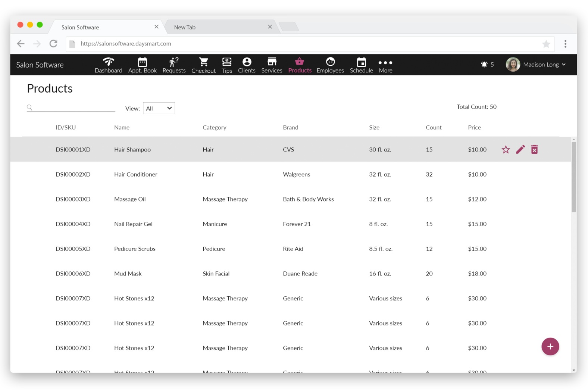The width and height of the screenshot is (588, 390).
Task: Click the Size column header
Action: pyautogui.click(x=374, y=127)
